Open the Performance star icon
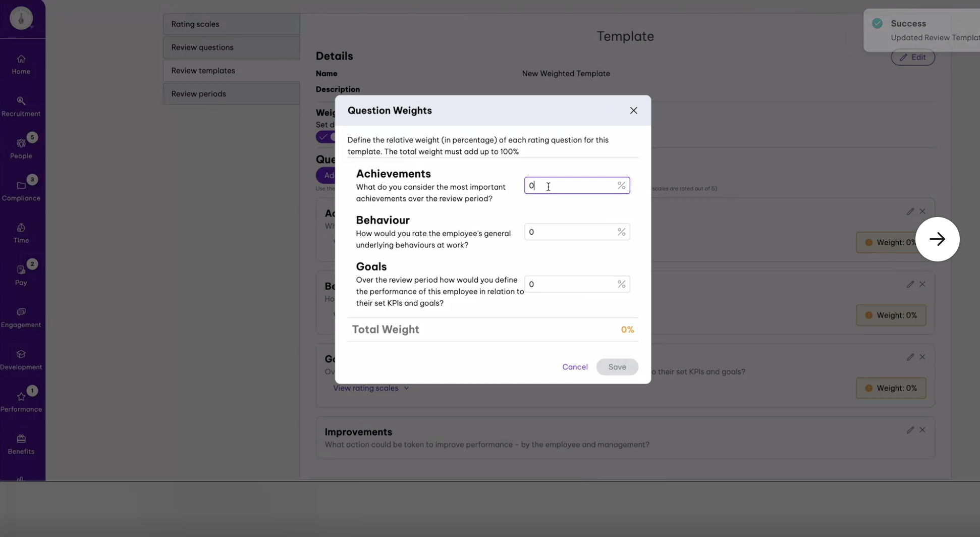Image resolution: width=980 pixels, height=537 pixels. [21, 397]
